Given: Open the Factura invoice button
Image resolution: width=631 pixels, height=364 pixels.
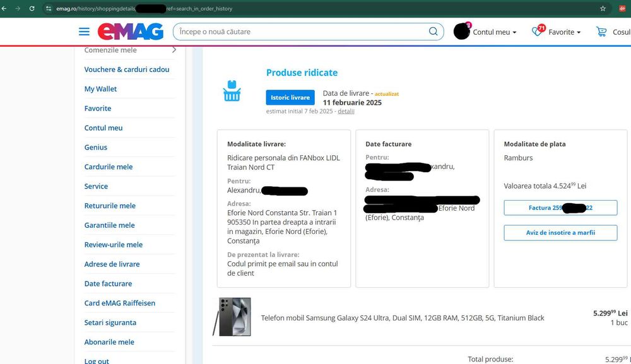Looking at the screenshot, I should click(x=560, y=208).
